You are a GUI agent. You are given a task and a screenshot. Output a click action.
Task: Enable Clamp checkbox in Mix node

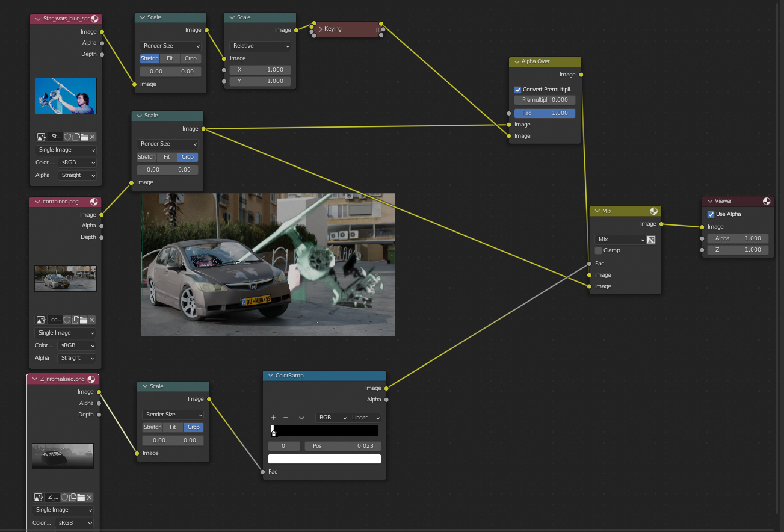[598, 250]
